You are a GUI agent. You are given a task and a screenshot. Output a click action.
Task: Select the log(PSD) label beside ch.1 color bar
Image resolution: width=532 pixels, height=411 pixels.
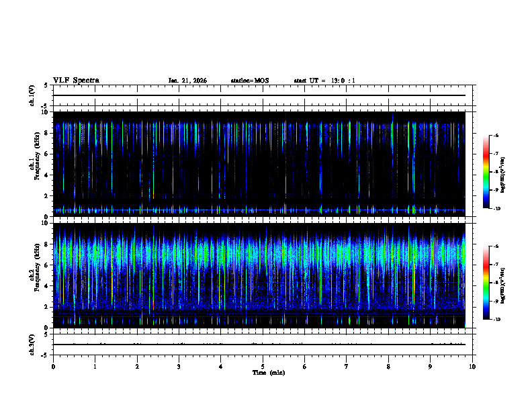pyautogui.click(x=502, y=175)
